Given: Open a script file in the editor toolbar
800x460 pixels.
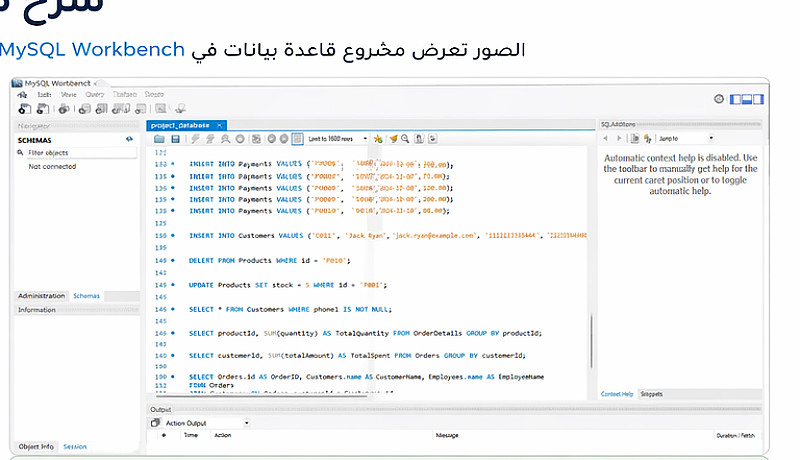Looking at the screenshot, I should click(x=159, y=139).
